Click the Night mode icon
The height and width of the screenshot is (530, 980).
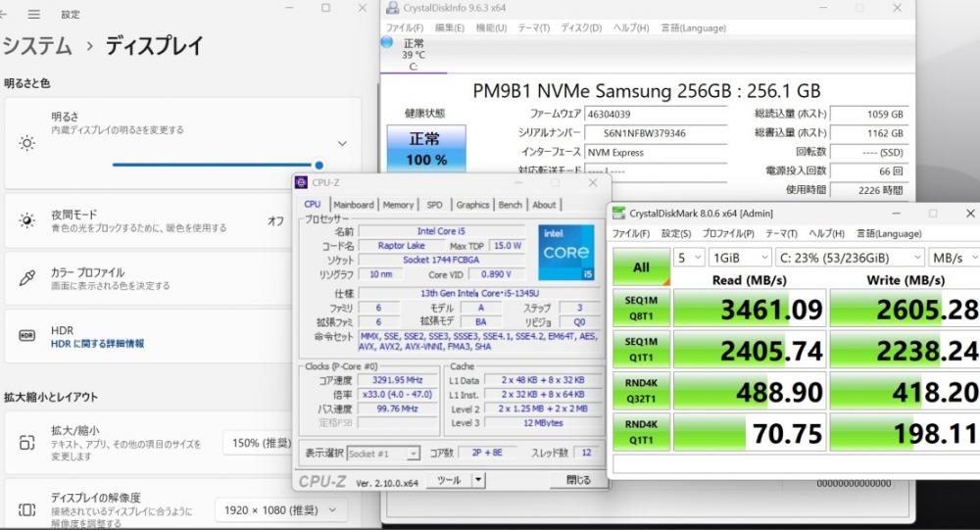[26, 220]
